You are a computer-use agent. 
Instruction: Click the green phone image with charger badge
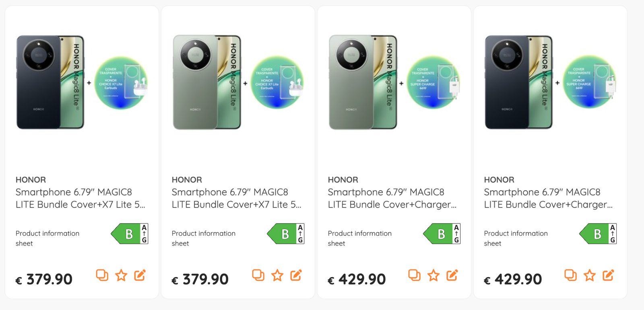coord(394,82)
